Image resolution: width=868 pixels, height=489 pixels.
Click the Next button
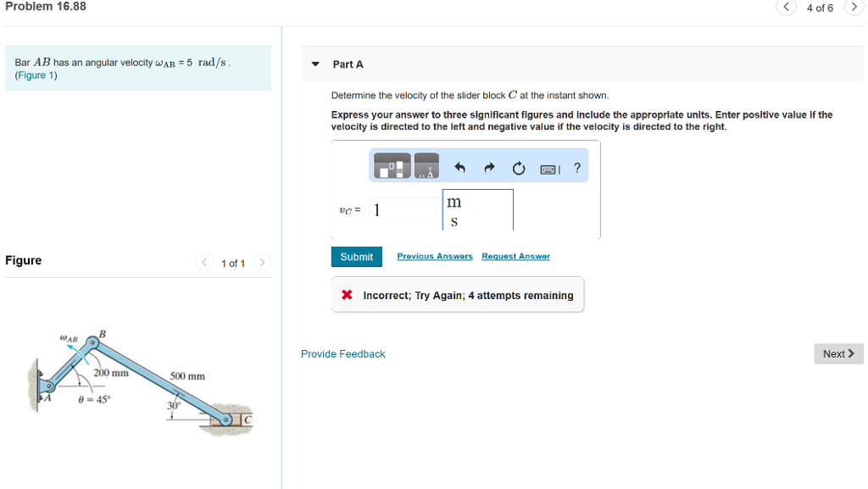tap(837, 353)
